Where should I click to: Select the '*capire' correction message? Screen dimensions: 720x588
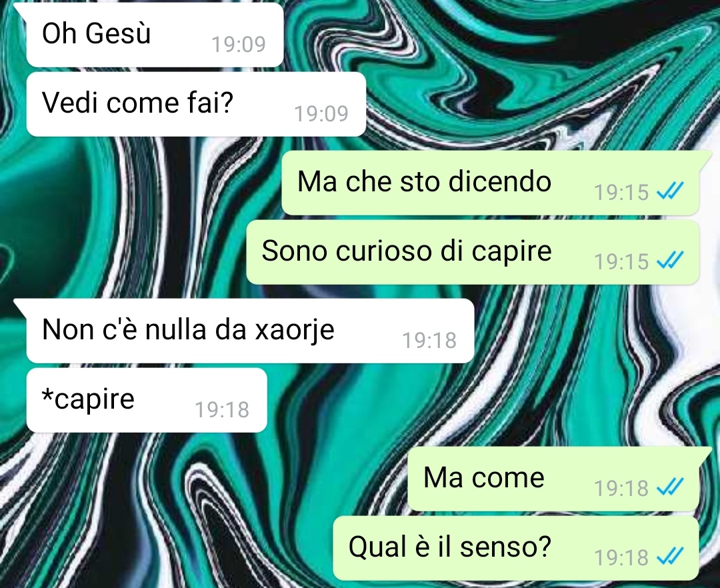click(x=147, y=400)
